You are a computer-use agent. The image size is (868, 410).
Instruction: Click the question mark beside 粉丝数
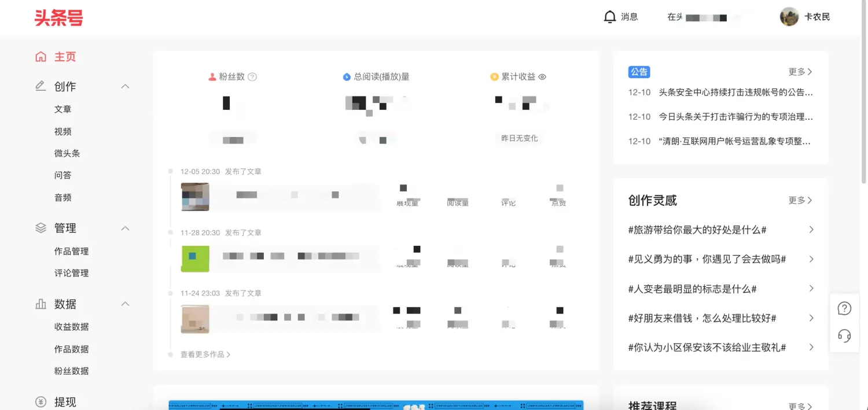[x=252, y=77]
